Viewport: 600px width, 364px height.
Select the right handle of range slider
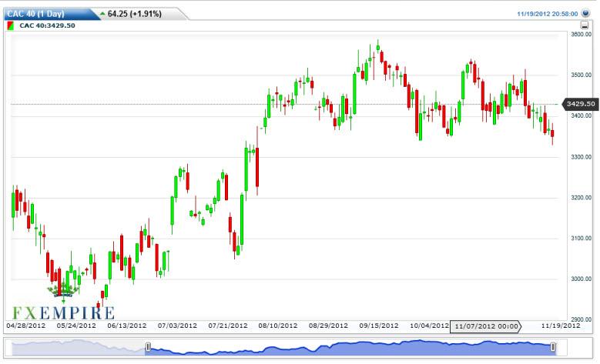[x=553, y=347]
